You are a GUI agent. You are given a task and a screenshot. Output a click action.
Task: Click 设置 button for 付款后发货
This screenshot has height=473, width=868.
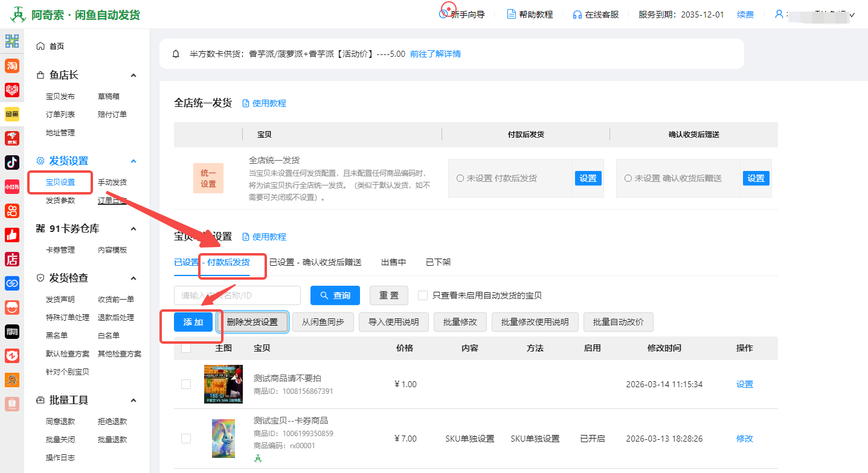pos(588,178)
